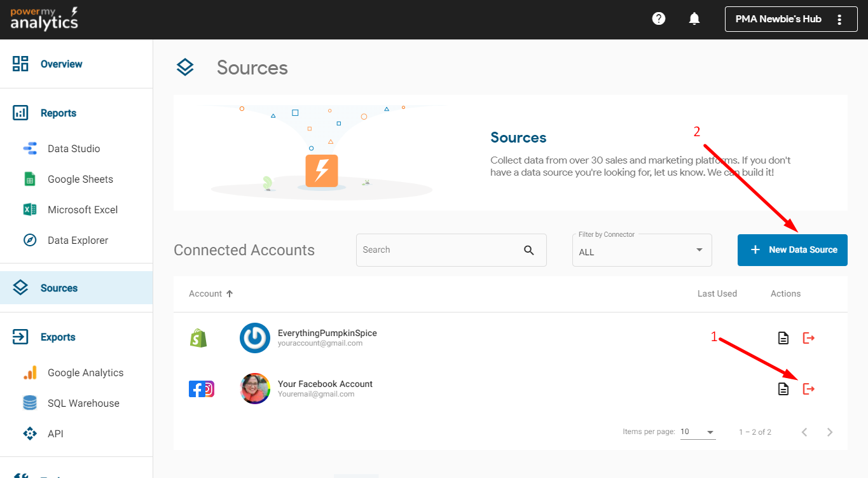Open Data Studio reports
The image size is (868, 478).
[x=74, y=149]
